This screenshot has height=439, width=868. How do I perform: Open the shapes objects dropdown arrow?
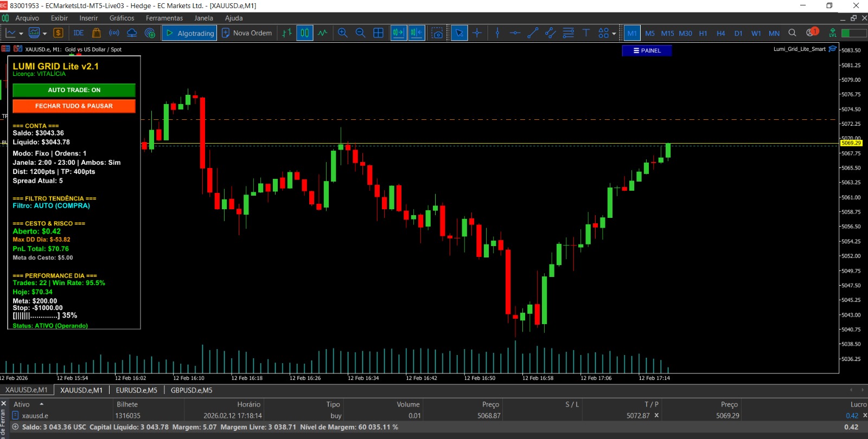(x=614, y=34)
